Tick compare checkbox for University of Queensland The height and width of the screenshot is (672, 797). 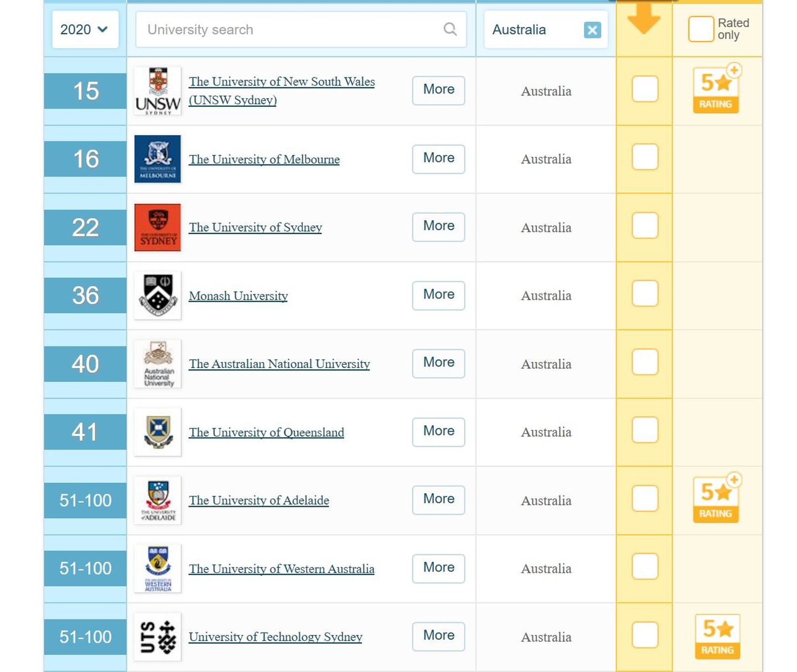[x=645, y=430]
